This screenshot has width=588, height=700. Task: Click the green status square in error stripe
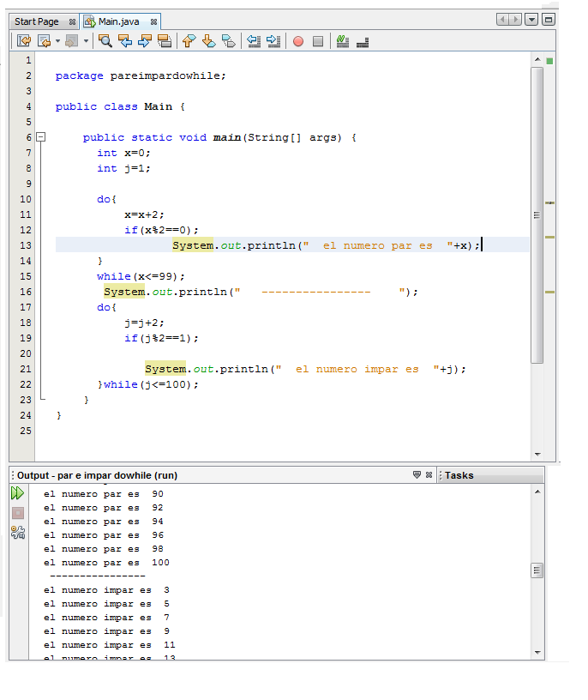[x=549, y=61]
